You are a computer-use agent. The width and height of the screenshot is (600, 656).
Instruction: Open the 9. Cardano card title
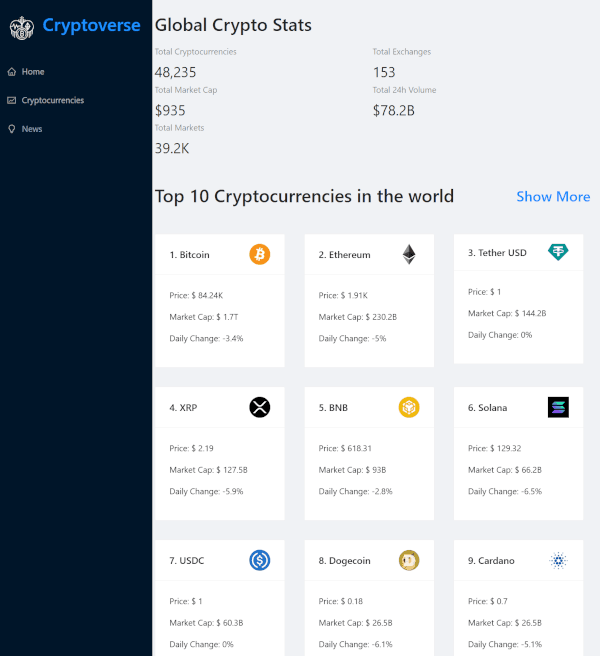click(x=491, y=561)
